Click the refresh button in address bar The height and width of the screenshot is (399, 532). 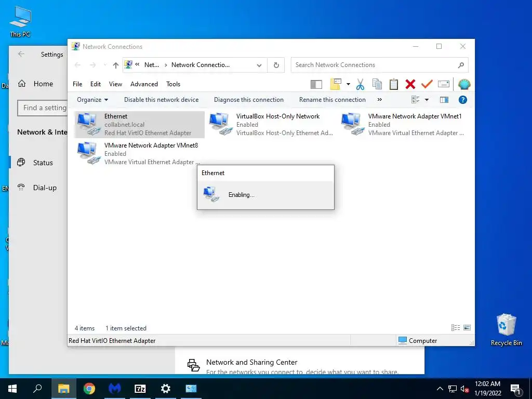[x=276, y=65]
